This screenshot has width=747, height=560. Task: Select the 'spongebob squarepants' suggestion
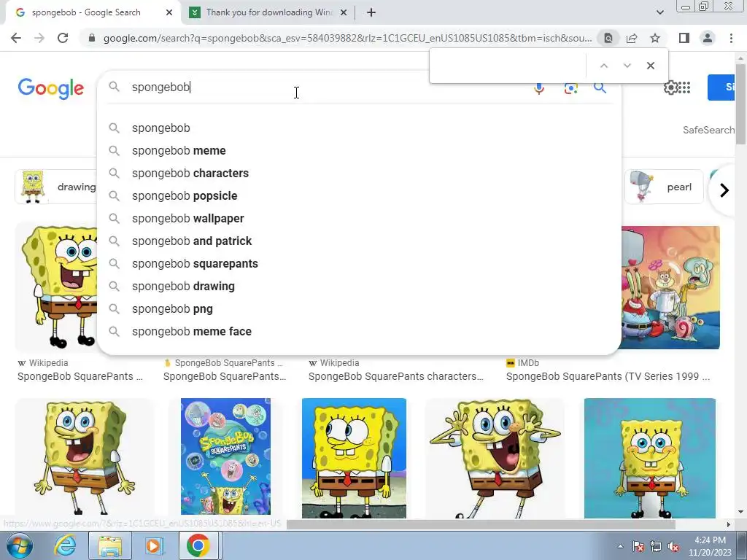tap(359, 264)
